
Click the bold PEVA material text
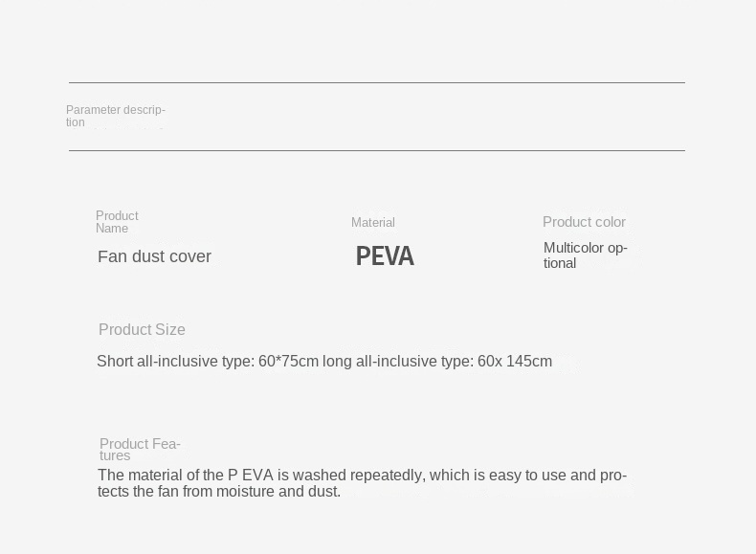[x=385, y=256]
